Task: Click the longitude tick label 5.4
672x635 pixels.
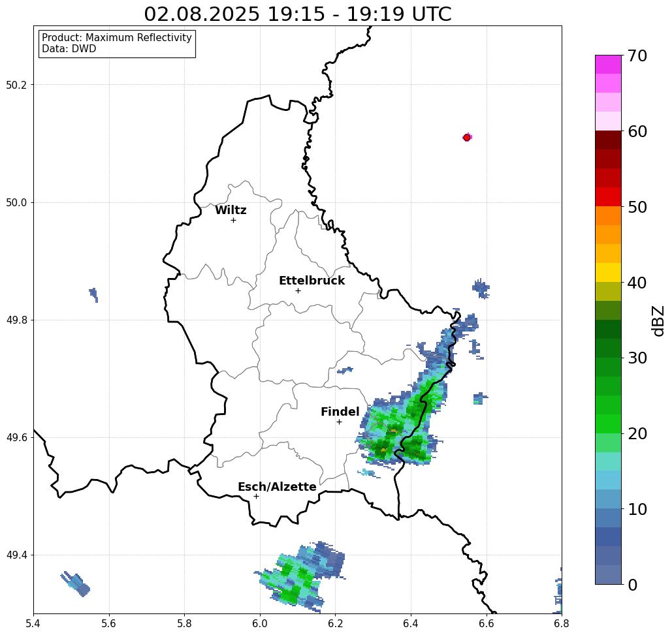Action: pyautogui.click(x=33, y=623)
